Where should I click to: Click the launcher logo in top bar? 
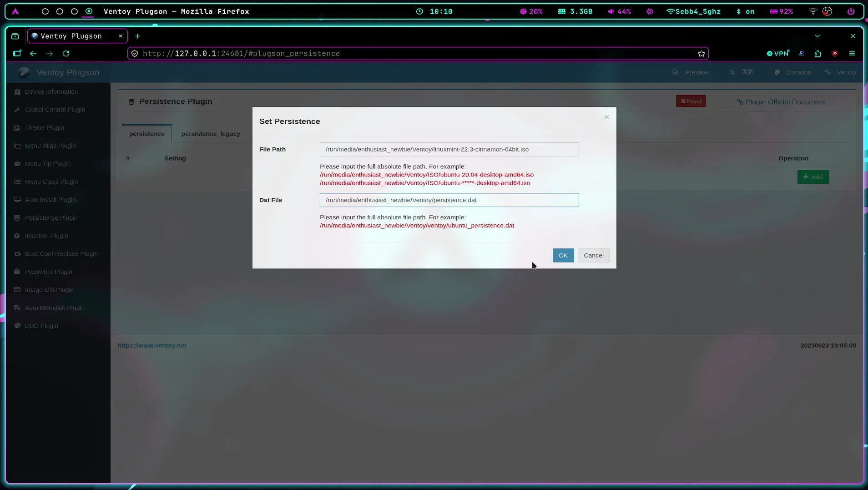[15, 11]
